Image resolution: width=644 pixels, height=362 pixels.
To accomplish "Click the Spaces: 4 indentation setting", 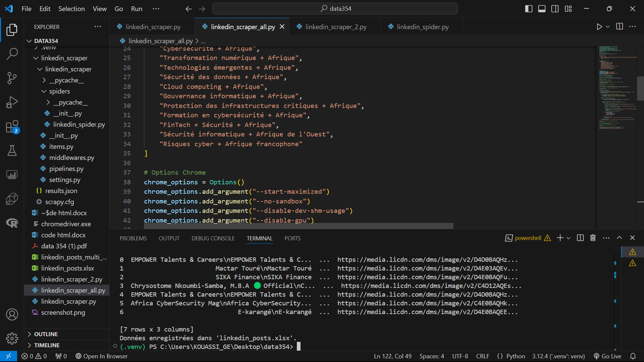I will tap(432, 356).
